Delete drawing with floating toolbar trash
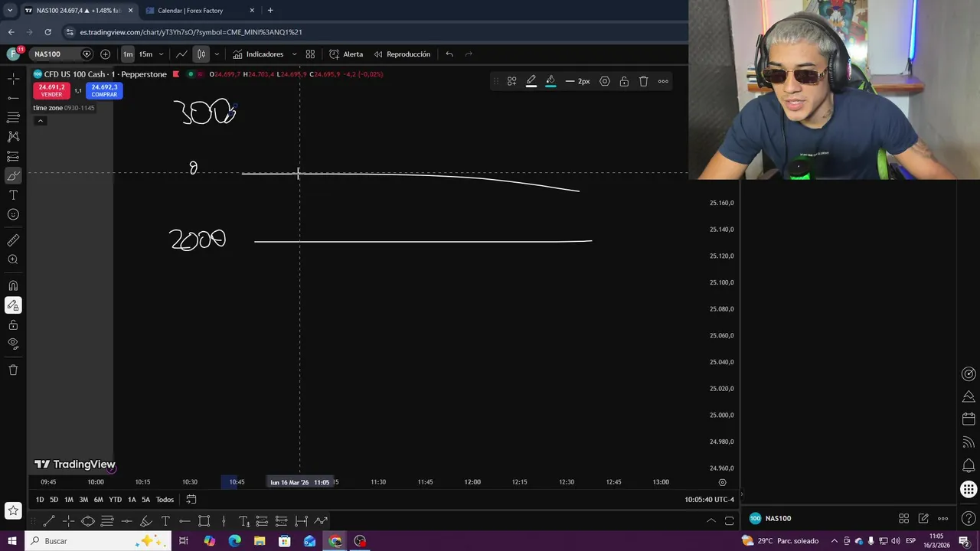The image size is (980, 551). coord(643,81)
